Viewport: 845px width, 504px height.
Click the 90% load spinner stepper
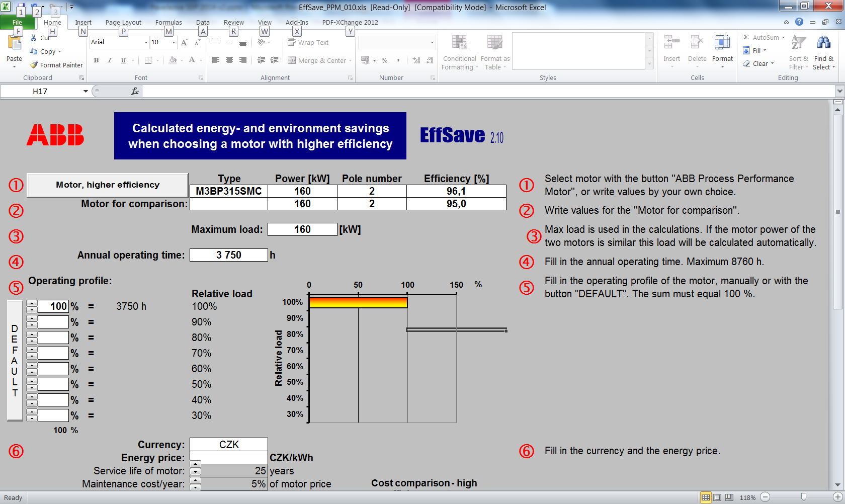(x=32, y=322)
